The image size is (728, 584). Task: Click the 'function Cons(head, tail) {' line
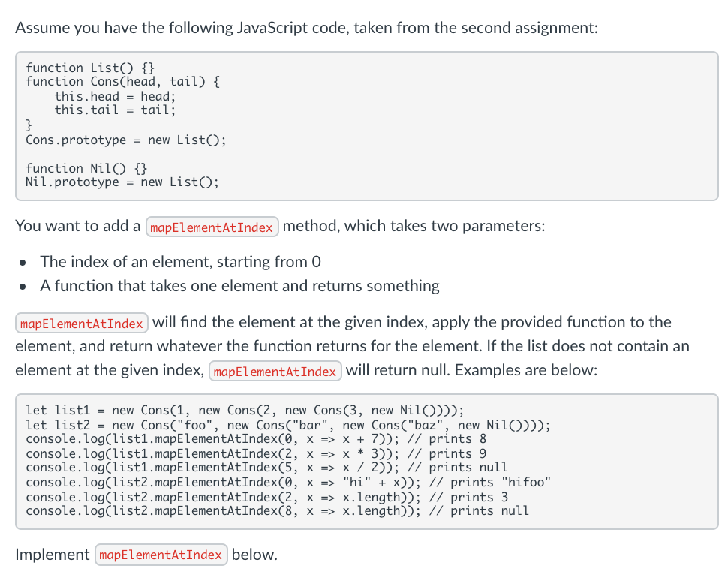(123, 82)
